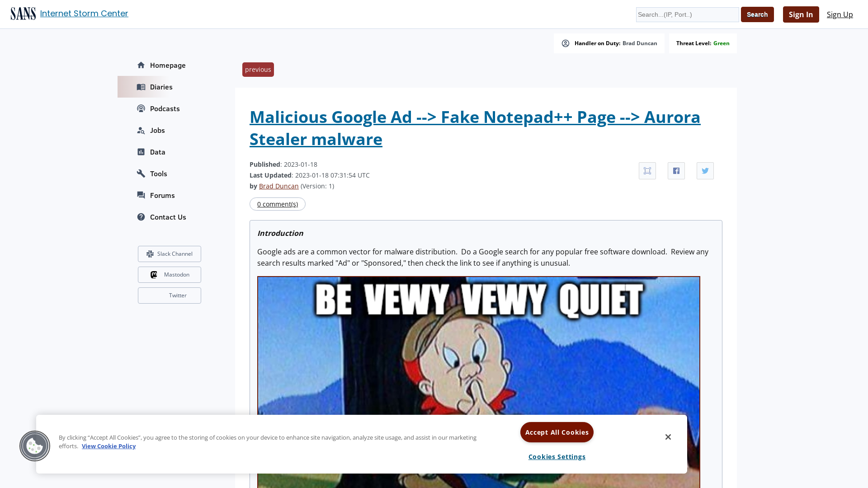
Task: Open Tools in the sidebar
Action: (159, 174)
